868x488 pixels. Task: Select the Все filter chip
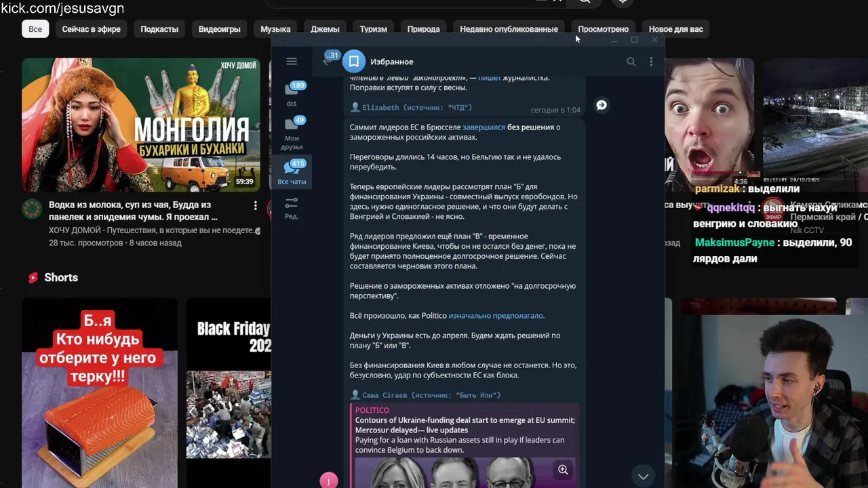(35, 29)
